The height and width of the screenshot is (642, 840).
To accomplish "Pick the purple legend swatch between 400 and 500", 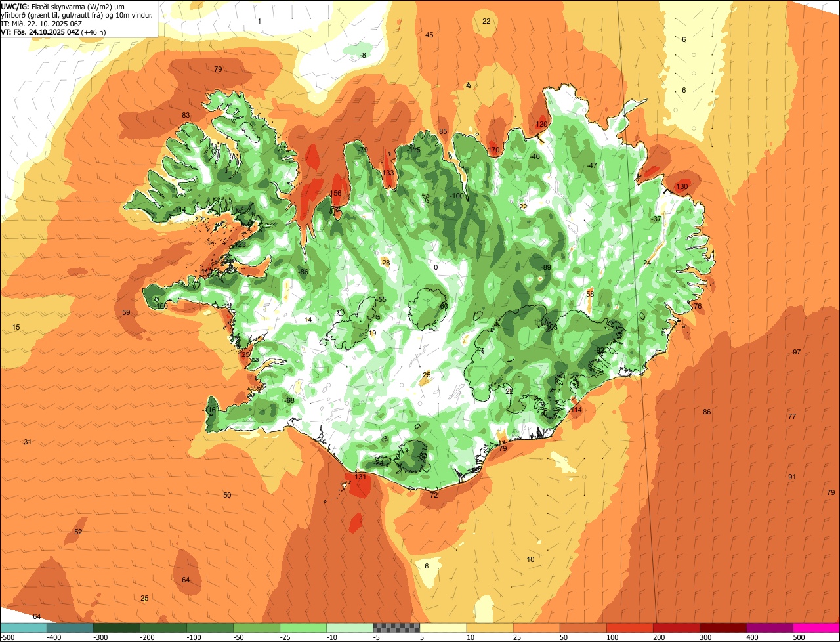I will coord(770,628).
